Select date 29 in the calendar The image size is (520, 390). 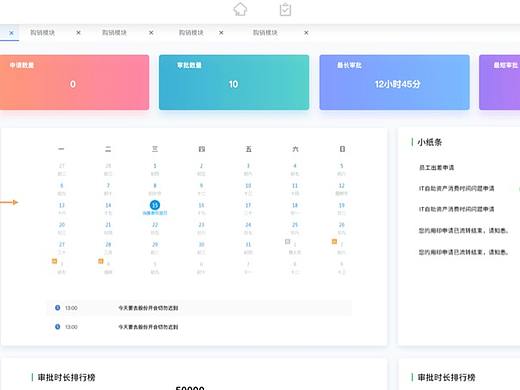(155, 245)
